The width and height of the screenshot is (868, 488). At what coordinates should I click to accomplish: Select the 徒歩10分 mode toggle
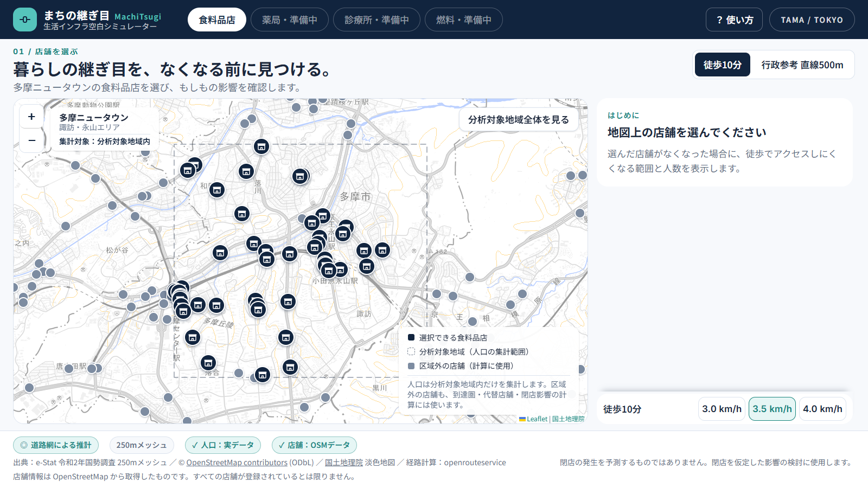pyautogui.click(x=723, y=65)
